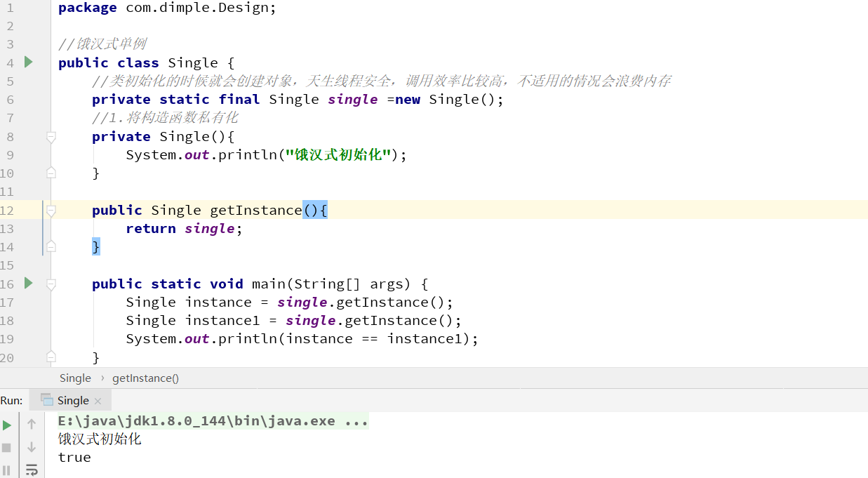
Task: Collapse the private Single() constructor fold
Action: [x=51, y=137]
